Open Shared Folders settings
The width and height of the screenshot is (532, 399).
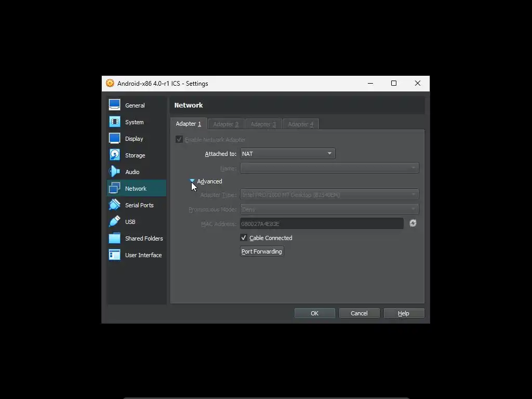tap(137, 238)
